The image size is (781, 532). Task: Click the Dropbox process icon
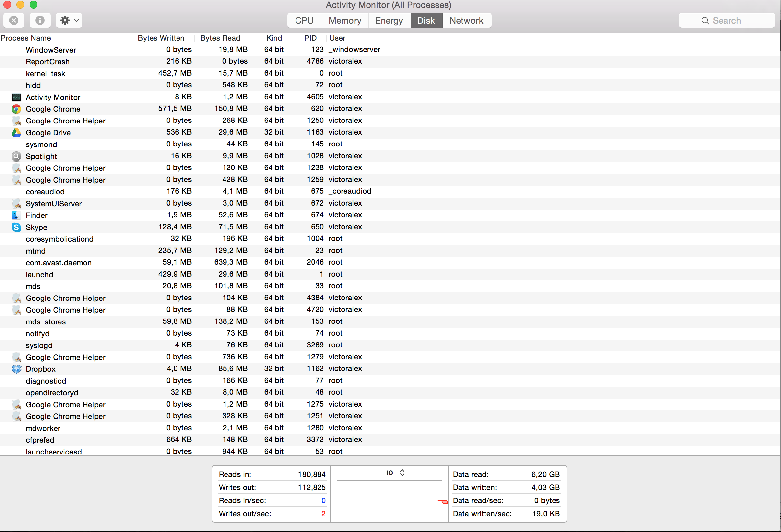point(16,369)
